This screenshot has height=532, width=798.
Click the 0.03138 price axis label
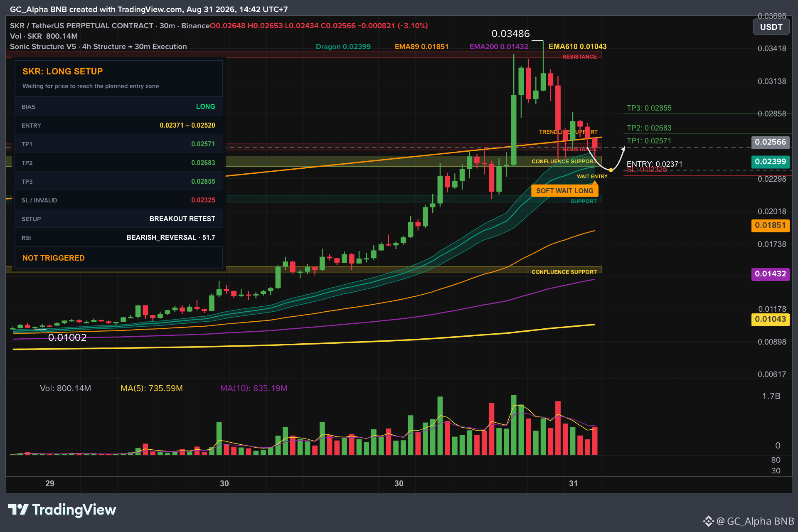tap(772, 81)
